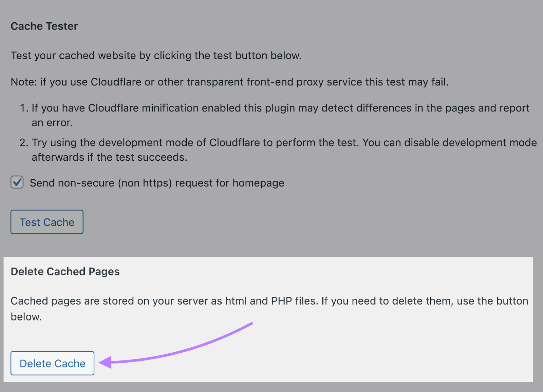Image resolution: width=543 pixels, height=392 pixels.
Task: Click the words 'an error.' in list item one
Action: click(x=52, y=123)
